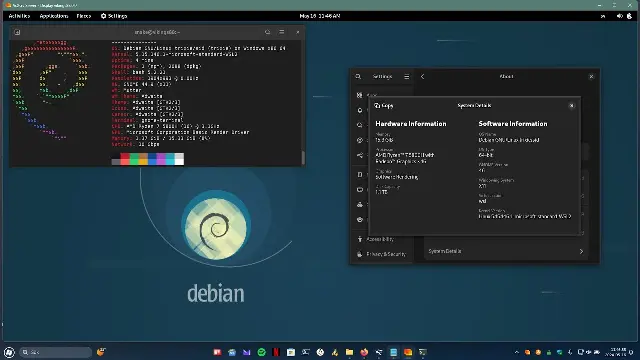Open the Windows Start menu
The height and width of the screenshot is (360, 640).
click(9, 352)
